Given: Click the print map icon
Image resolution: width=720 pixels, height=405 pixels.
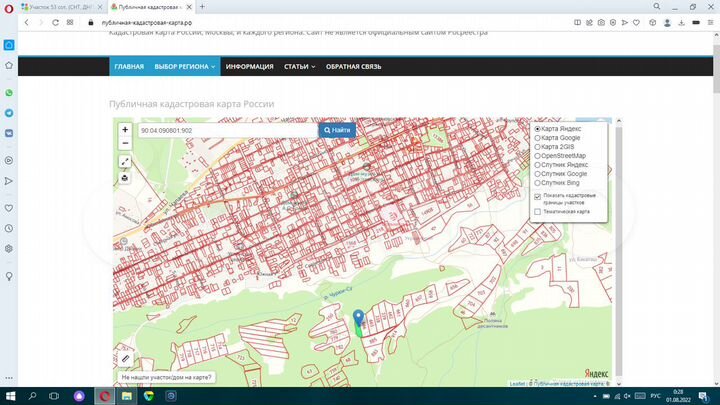Looking at the screenshot, I should coord(125,178).
